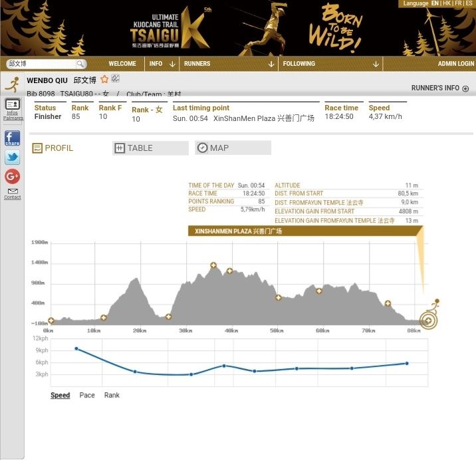
Task: Click the runner name search field
Action: coord(41,64)
